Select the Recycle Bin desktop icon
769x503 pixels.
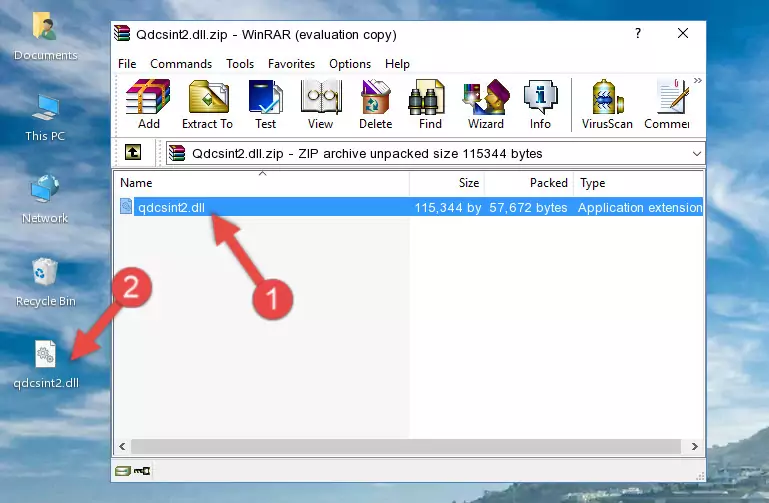(x=45, y=282)
